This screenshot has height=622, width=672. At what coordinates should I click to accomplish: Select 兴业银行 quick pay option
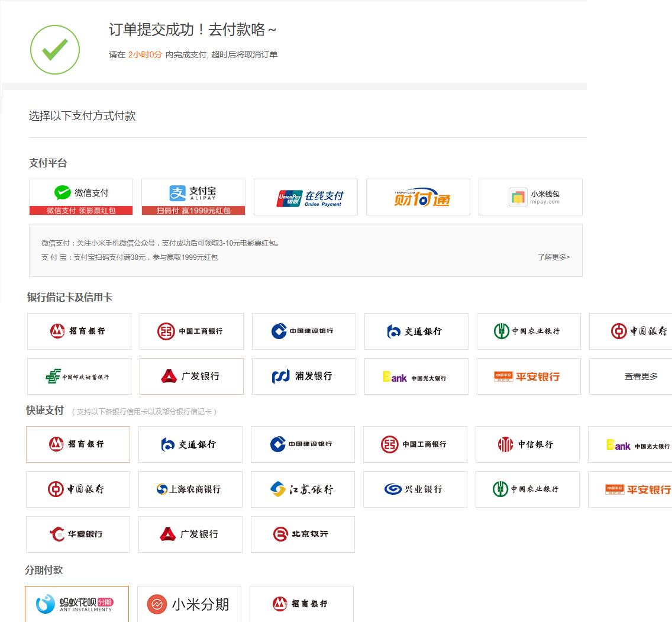point(415,489)
